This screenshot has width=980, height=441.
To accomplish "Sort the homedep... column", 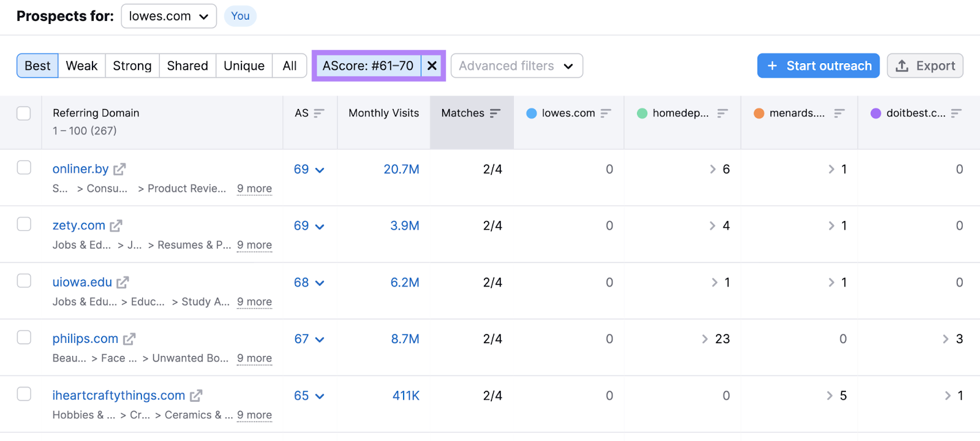I will (x=723, y=113).
